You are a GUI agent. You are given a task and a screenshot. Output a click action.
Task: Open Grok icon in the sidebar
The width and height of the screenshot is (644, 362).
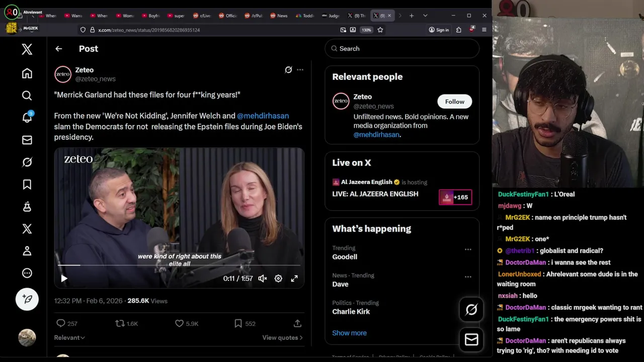(27, 162)
